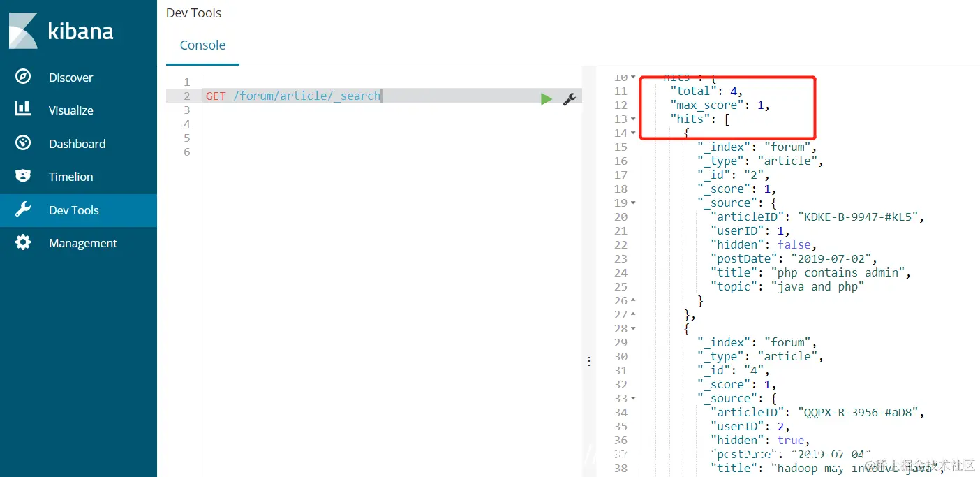Click the "_id": "4" line

733,370
